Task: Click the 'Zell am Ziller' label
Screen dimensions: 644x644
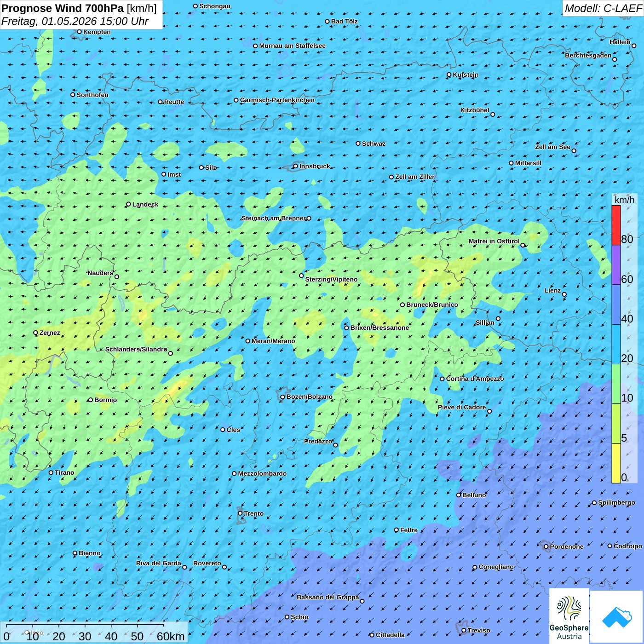Action: point(415,177)
